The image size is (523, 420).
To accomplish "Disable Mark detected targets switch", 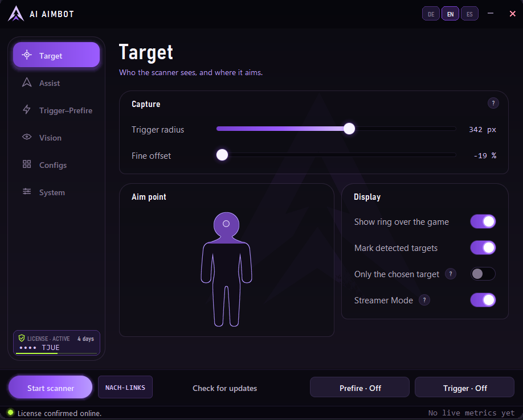I will 483,248.
